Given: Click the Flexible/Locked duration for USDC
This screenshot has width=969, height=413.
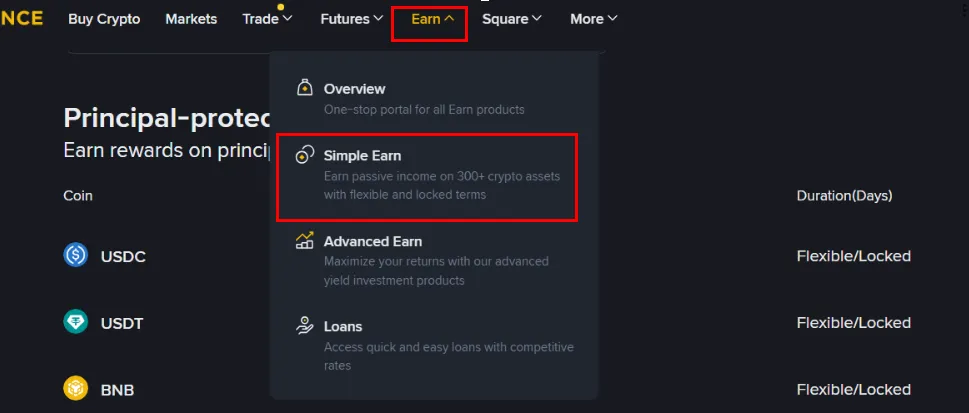Looking at the screenshot, I should coord(853,256).
